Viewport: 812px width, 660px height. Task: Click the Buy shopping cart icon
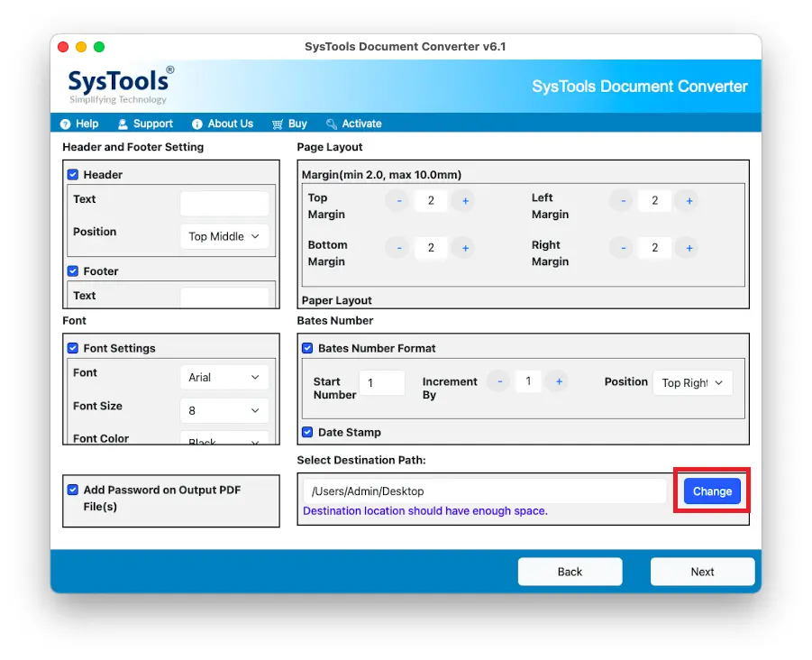coord(278,124)
